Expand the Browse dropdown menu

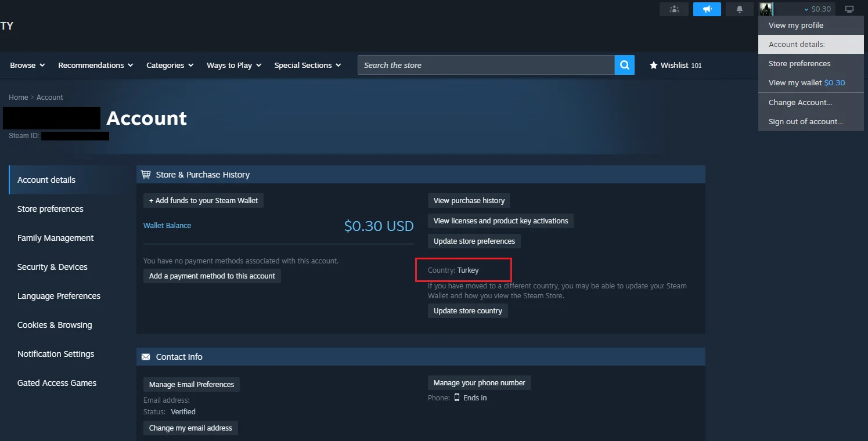27,66
